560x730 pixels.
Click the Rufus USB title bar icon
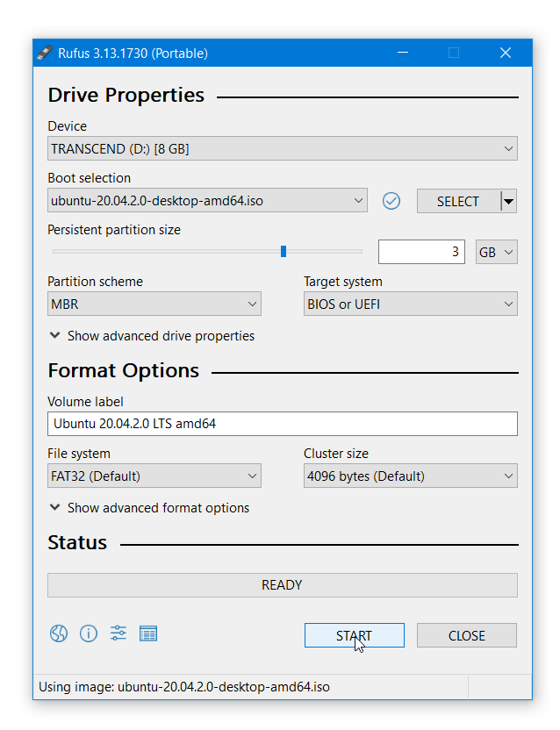click(45, 53)
